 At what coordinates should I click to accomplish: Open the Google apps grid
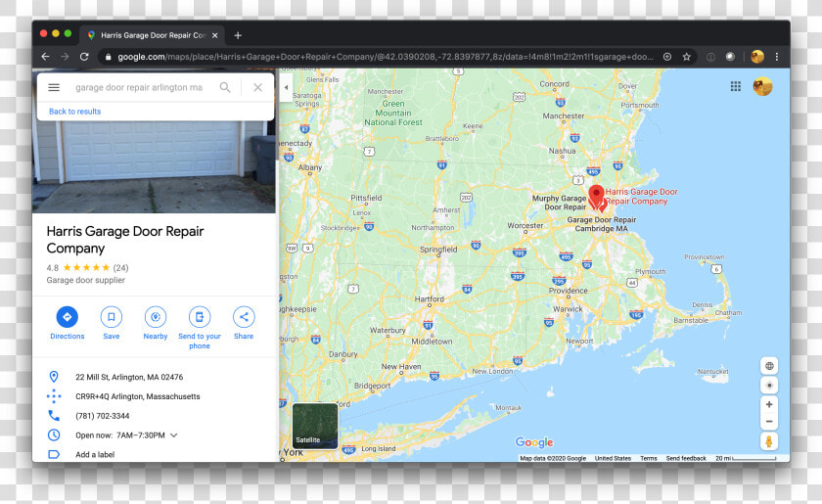coord(736,86)
